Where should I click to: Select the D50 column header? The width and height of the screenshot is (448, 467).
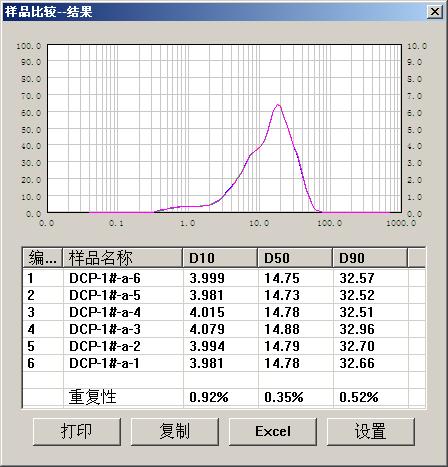click(x=295, y=258)
